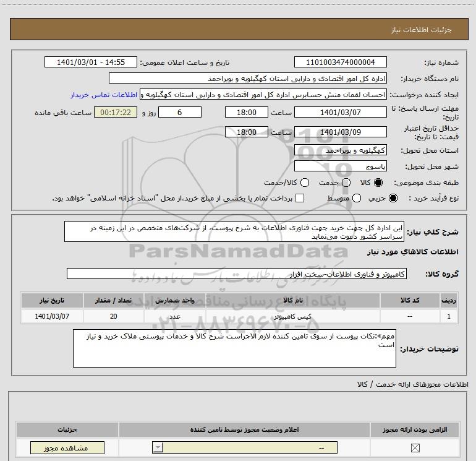Click the جزئیات اطلاعات نیاز header title
The image size is (476, 461).
tap(421, 30)
